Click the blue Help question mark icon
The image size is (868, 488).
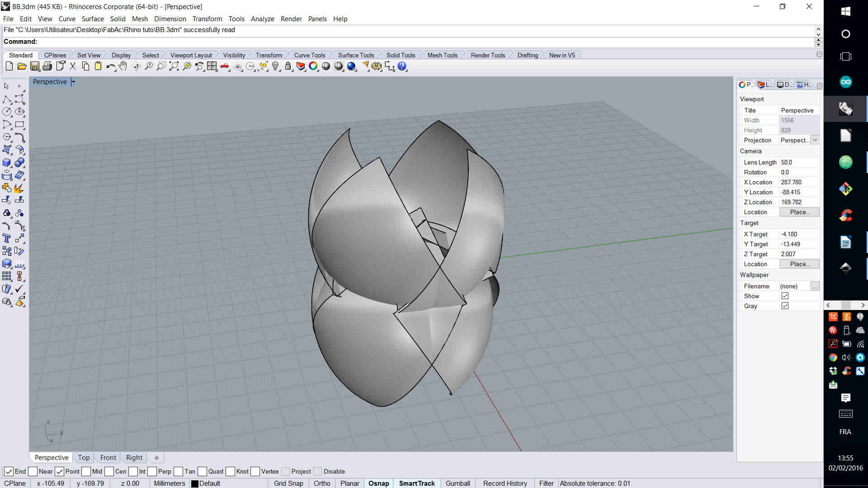[x=402, y=66]
